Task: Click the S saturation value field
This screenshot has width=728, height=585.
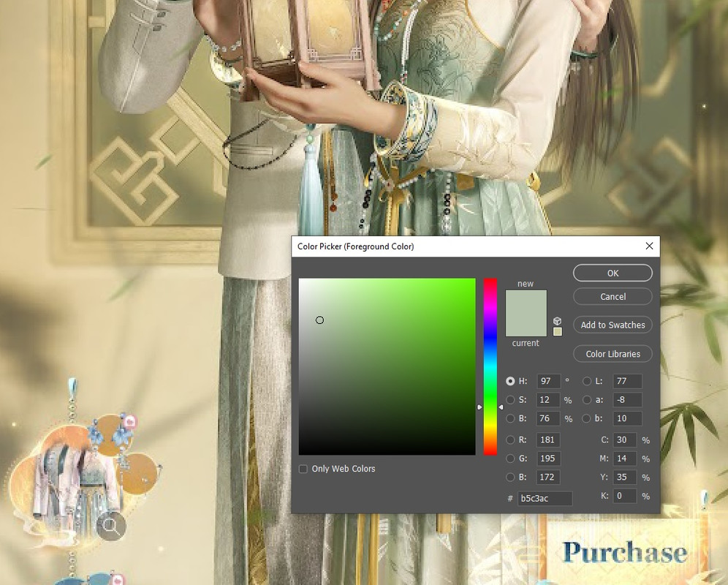Action: point(548,399)
